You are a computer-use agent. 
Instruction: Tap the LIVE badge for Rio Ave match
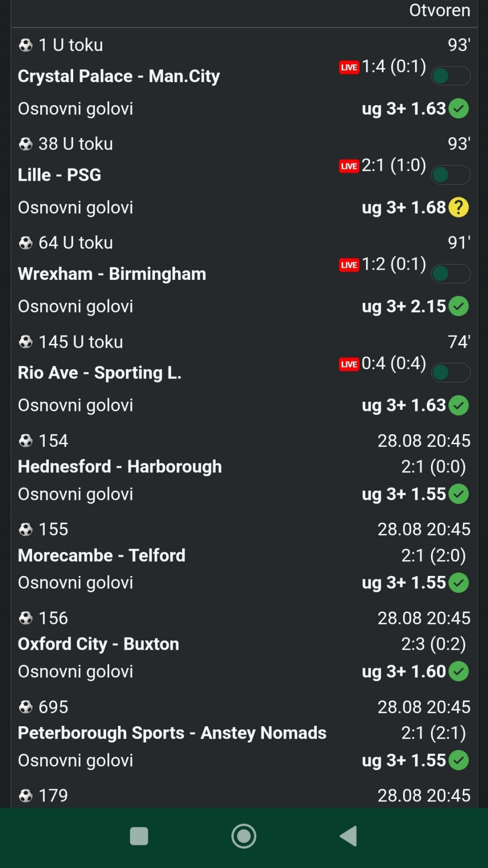click(x=349, y=364)
